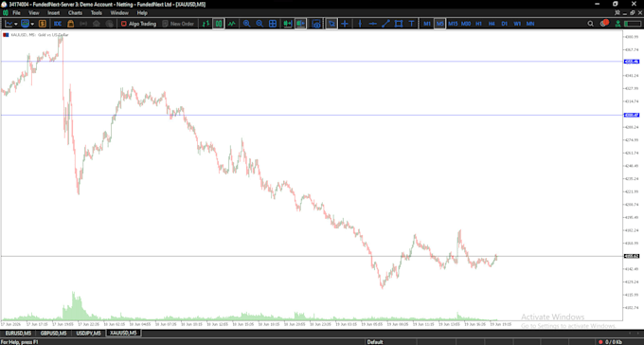Viewport: 644px width, 345px height.
Task: Zoom in on the chart
Action: tap(246, 24)
